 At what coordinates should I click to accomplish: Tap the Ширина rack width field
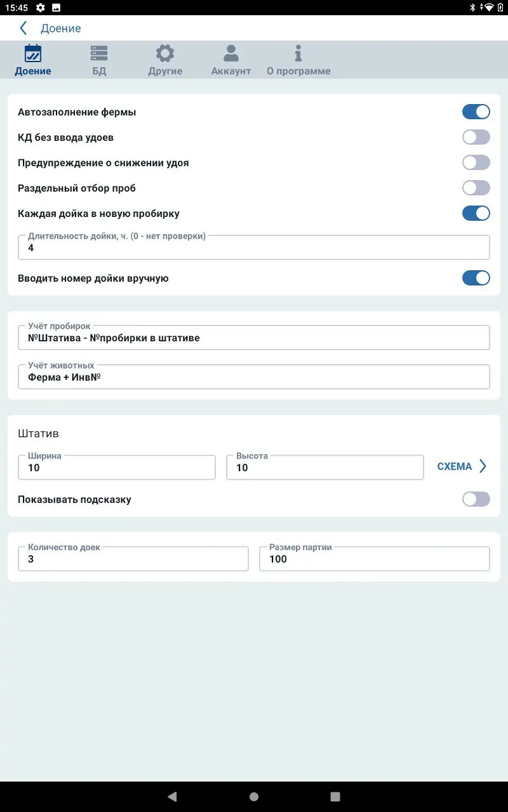[117, 468]
